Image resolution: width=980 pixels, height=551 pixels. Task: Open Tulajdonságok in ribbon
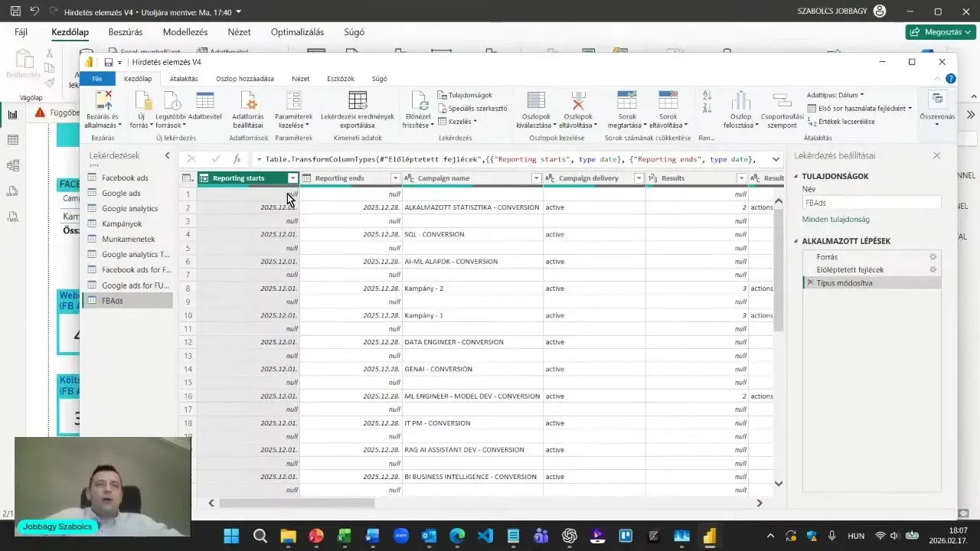[465, 95]
